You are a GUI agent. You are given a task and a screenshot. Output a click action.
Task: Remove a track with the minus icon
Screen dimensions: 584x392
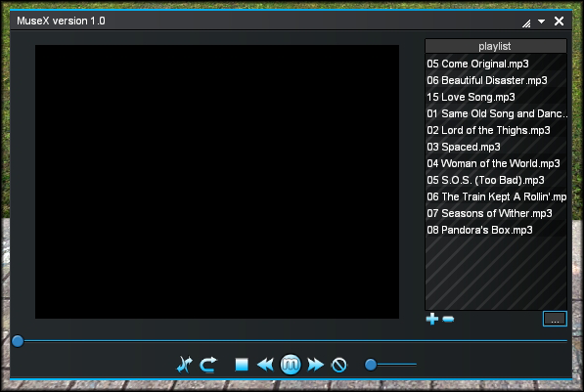click(x=448, y=319)
